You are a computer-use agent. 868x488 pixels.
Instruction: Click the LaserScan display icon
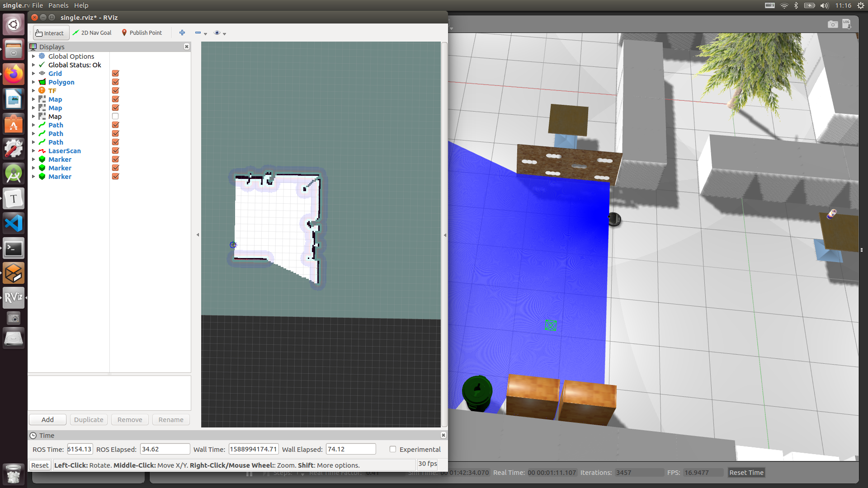(42, 151)
